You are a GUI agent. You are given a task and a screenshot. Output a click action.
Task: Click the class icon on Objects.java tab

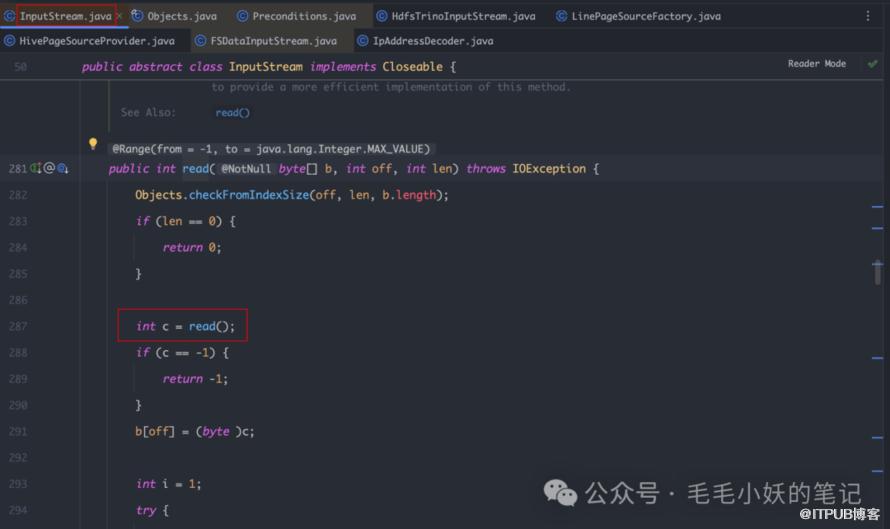137,17
